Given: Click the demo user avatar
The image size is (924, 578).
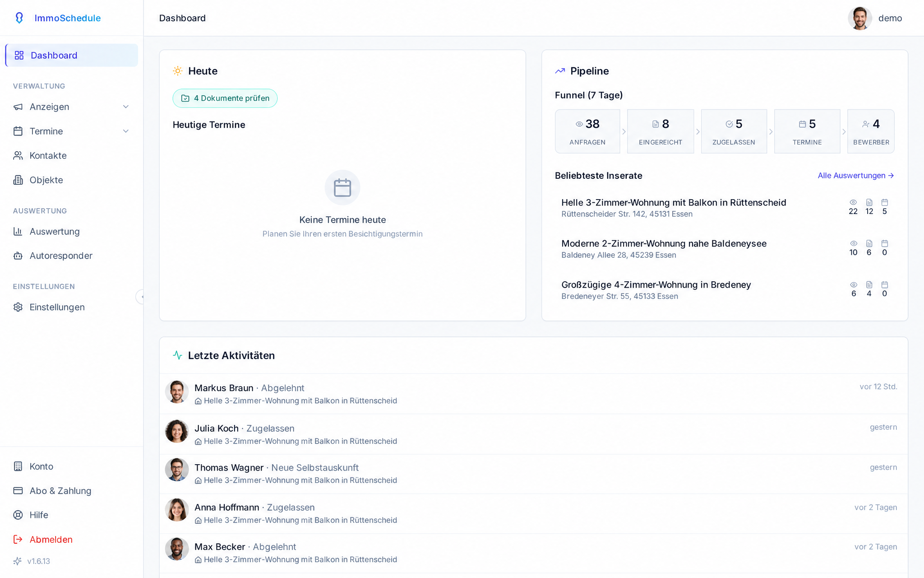Looking at the screenshot, I should [x=859, y=18].
